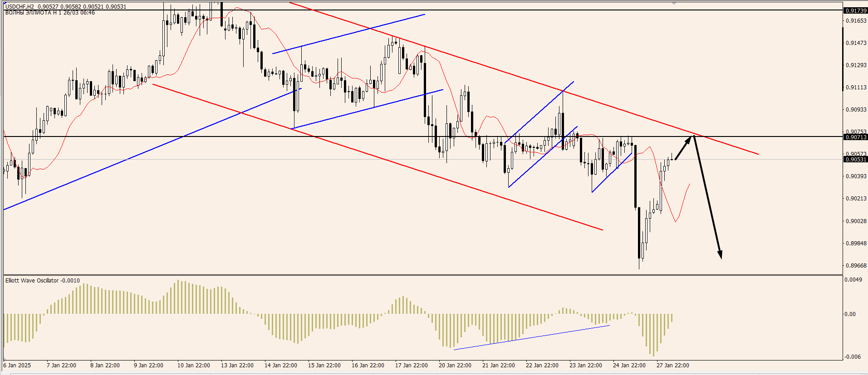Click the 0.89848 price axis label
Viewport: 868px width, 375px height.
coord(856,244)
